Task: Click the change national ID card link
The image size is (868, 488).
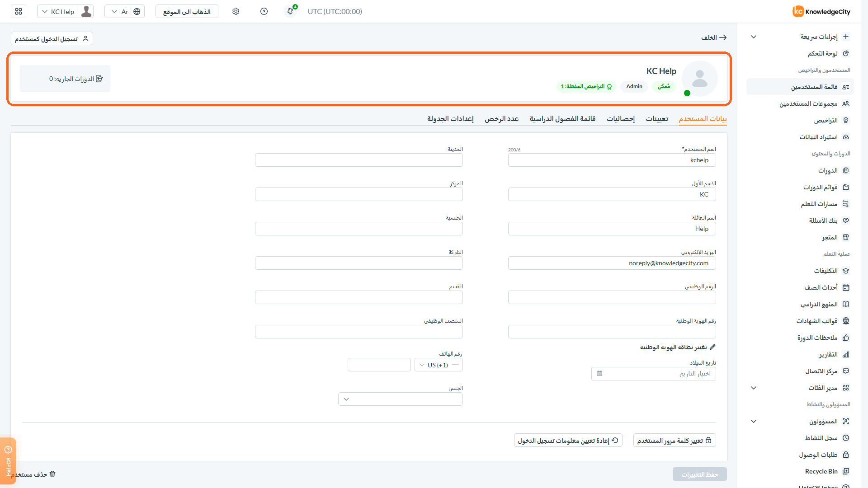Action: 678,347
